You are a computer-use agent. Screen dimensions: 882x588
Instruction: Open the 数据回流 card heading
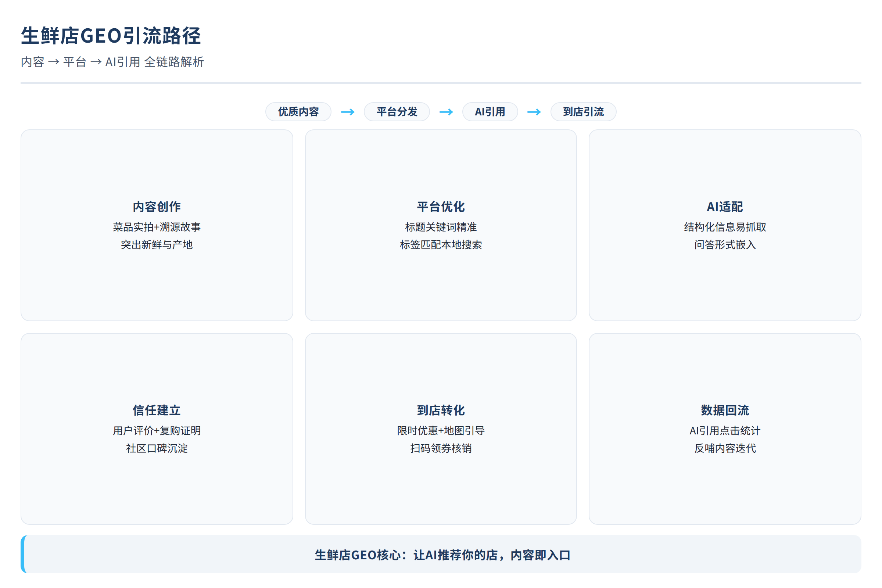point(724,410)
